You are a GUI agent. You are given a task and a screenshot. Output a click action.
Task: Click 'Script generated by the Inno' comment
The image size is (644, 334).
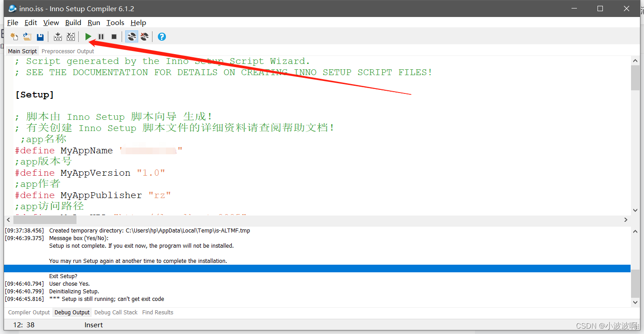coord(162,61)
